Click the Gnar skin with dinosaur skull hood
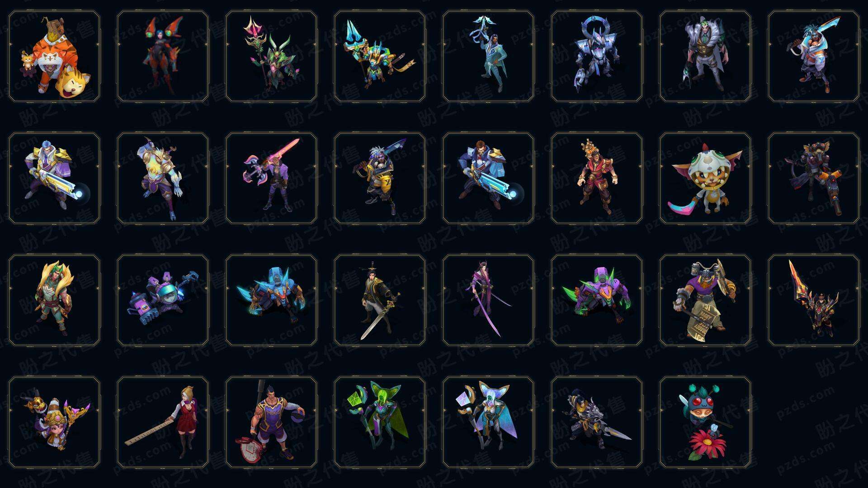This screenshot has width=868, height=488. click(705, 178)
